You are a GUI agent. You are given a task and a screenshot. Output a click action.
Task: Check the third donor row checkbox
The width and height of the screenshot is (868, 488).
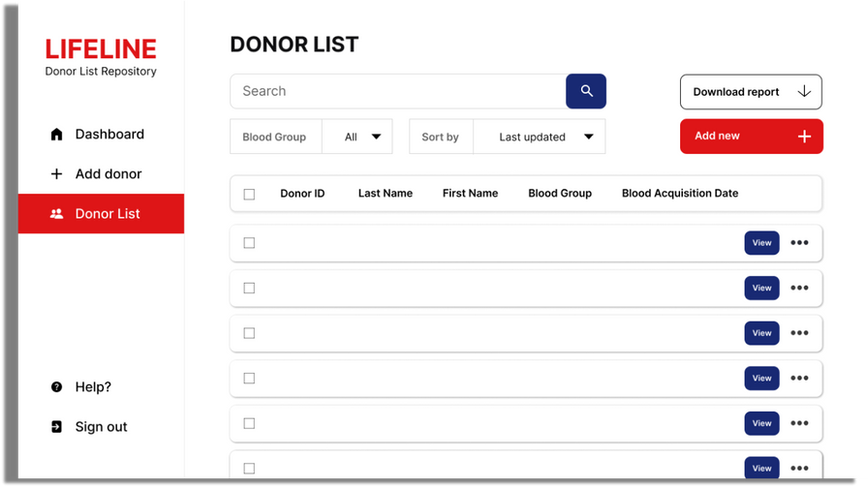click(249, 333)
